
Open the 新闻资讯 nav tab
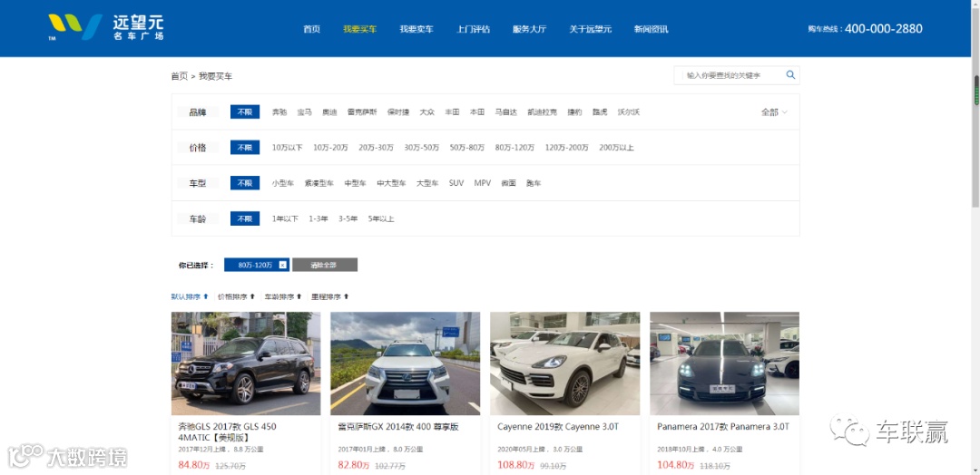[651, 29]
